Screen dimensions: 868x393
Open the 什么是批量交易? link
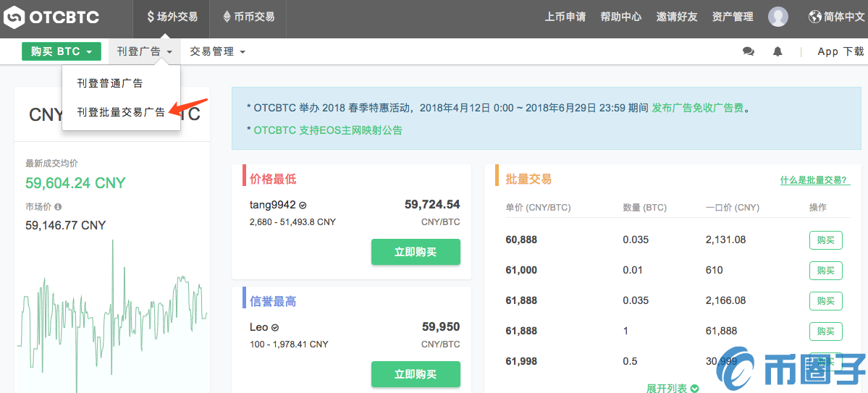[814, 180]
